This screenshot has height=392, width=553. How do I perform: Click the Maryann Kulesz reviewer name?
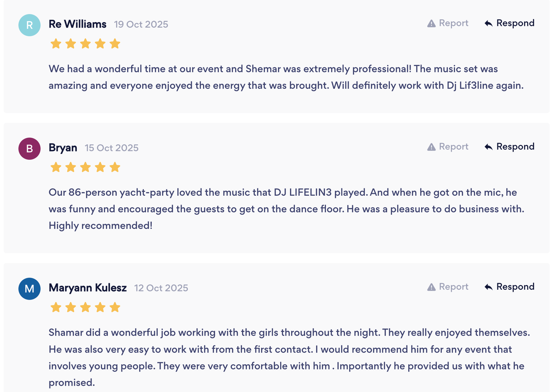(87, 288)
